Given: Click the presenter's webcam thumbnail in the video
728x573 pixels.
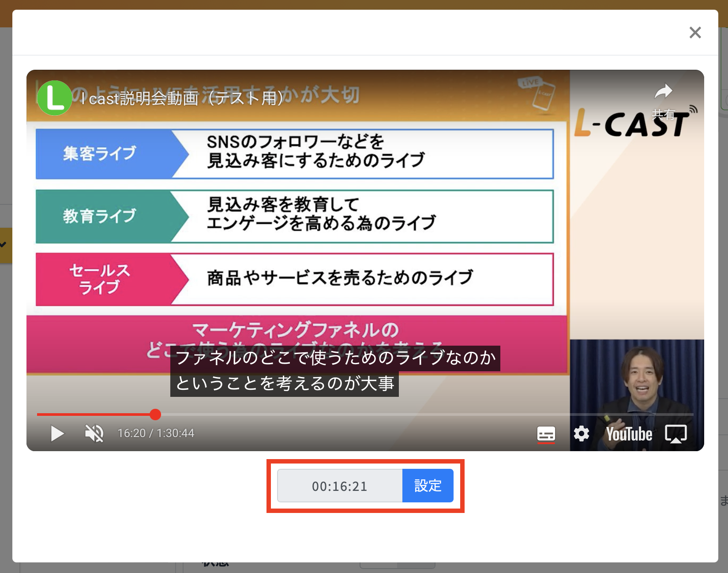Looking at the screenshot, I should click(x=637, y=395).
